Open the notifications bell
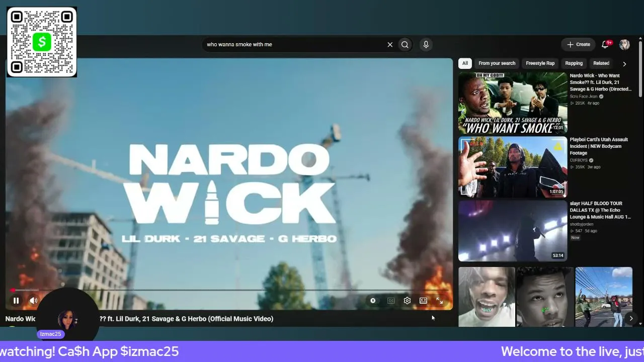The image size is (644, 362). click(x=605, y=44)
